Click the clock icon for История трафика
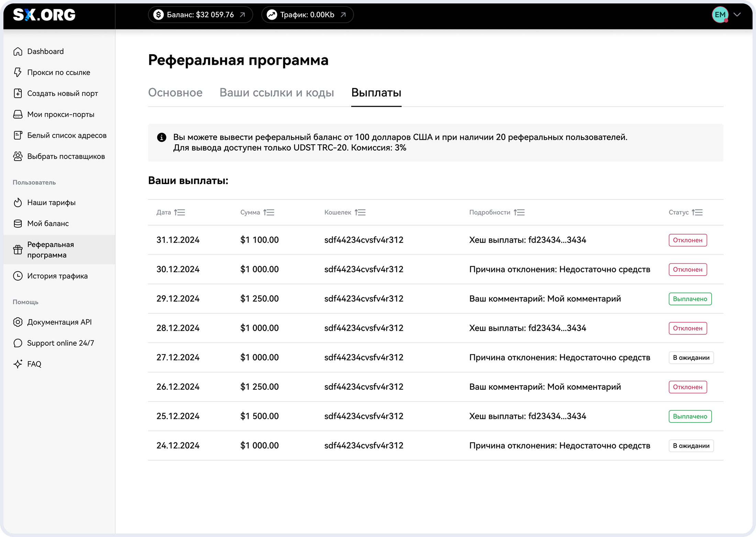The image size is (756, 537). pyautogui.click(x=18, y=276)
